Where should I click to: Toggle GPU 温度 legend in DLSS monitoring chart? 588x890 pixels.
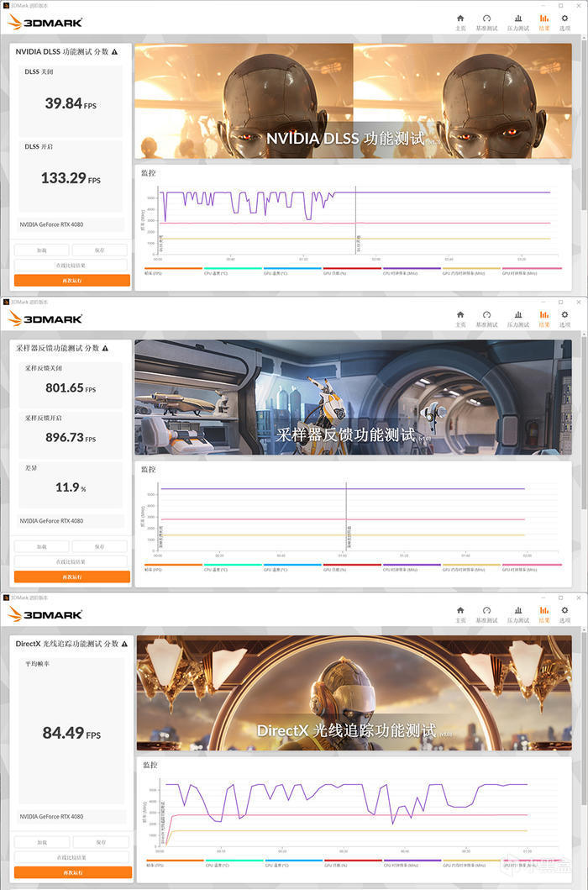coord(292,271)
